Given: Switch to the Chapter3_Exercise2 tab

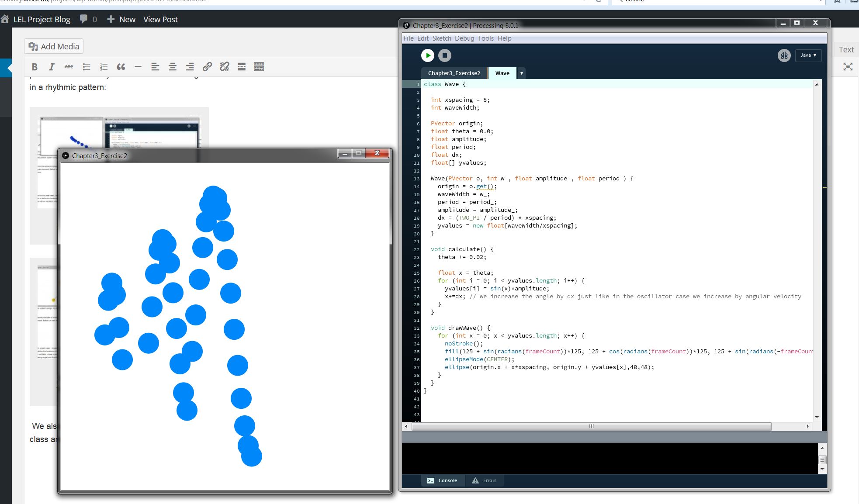Looking at the screenshot, I should coord(454,73).
